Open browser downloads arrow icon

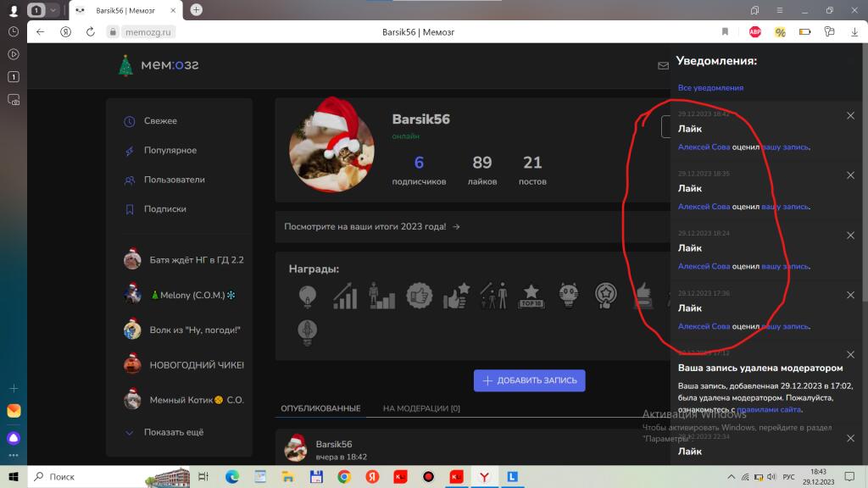(854, 32)
